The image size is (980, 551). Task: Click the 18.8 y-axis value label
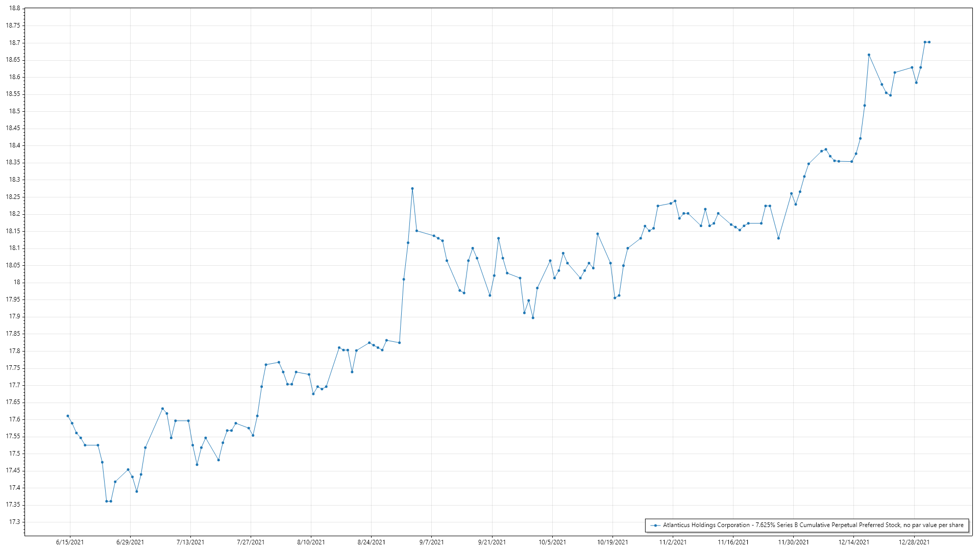(15, 9)
